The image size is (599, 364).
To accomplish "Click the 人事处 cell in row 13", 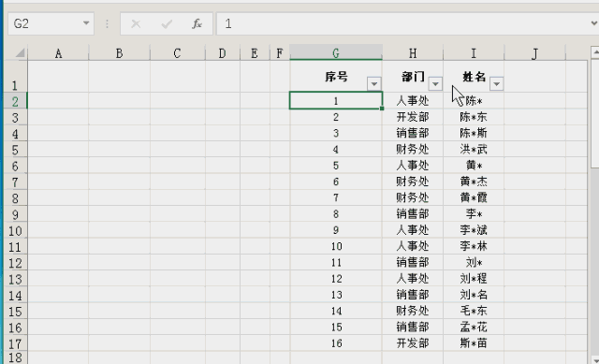I will [x=413, y=279].
